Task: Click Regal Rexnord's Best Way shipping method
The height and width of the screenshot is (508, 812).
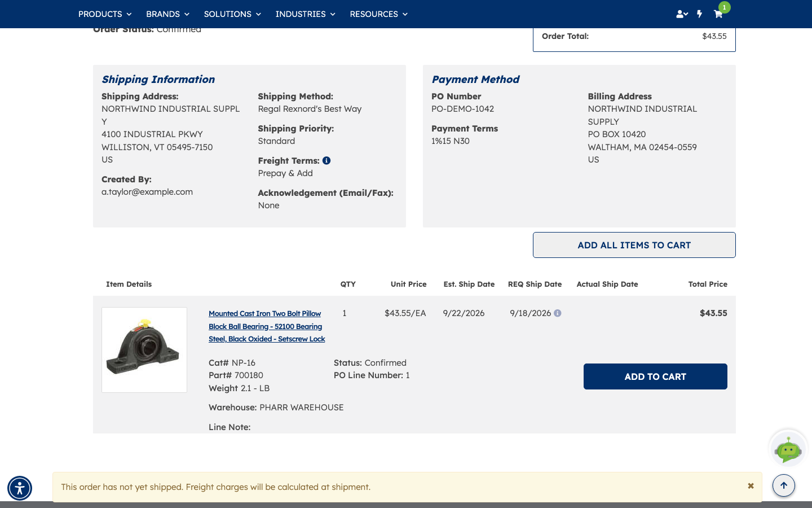Action: tap(310, 109)
